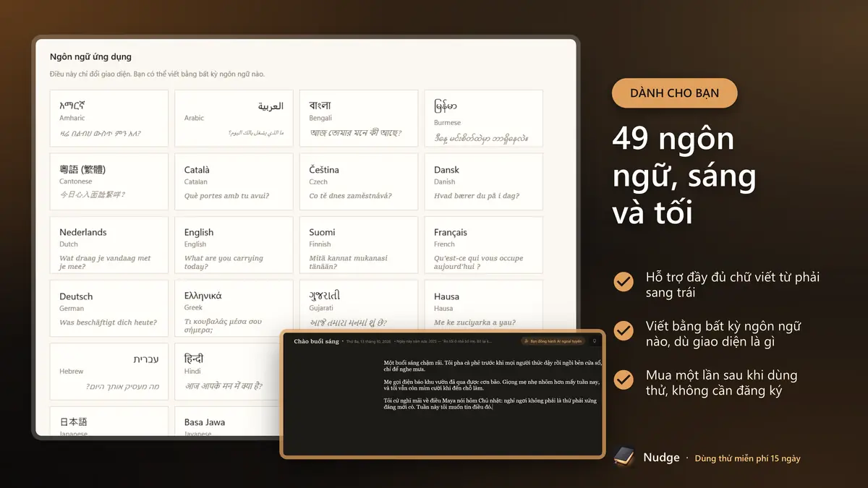Click the Nudge book logo icon
This screenshot has width=868, height=488.
point(624,457)
